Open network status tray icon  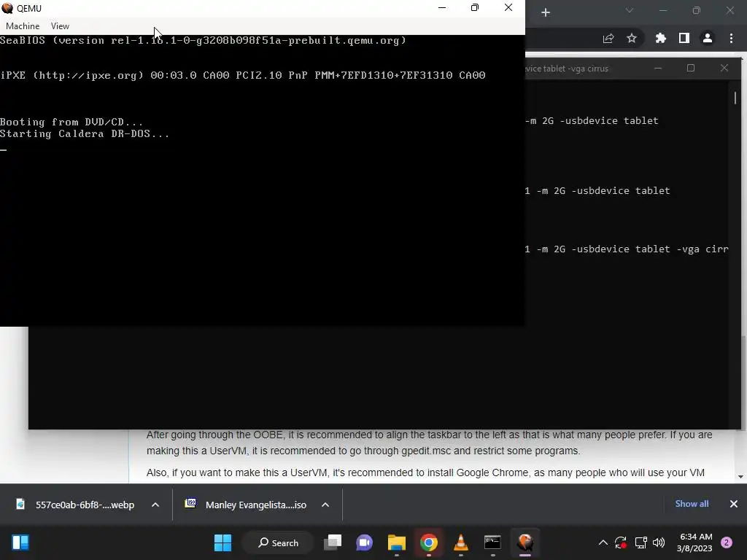pos(640,542)
